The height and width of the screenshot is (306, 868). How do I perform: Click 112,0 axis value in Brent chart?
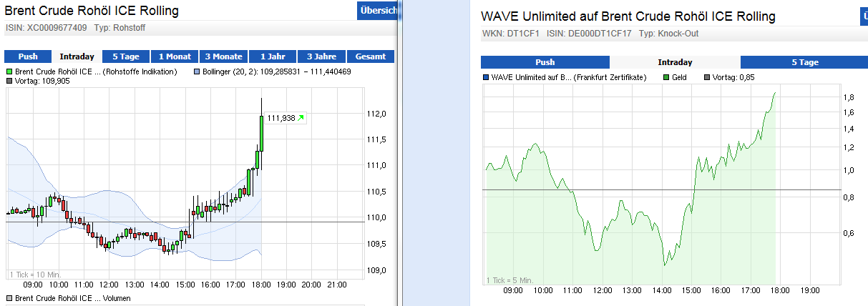pyautogui.click(x=376, y=114)
